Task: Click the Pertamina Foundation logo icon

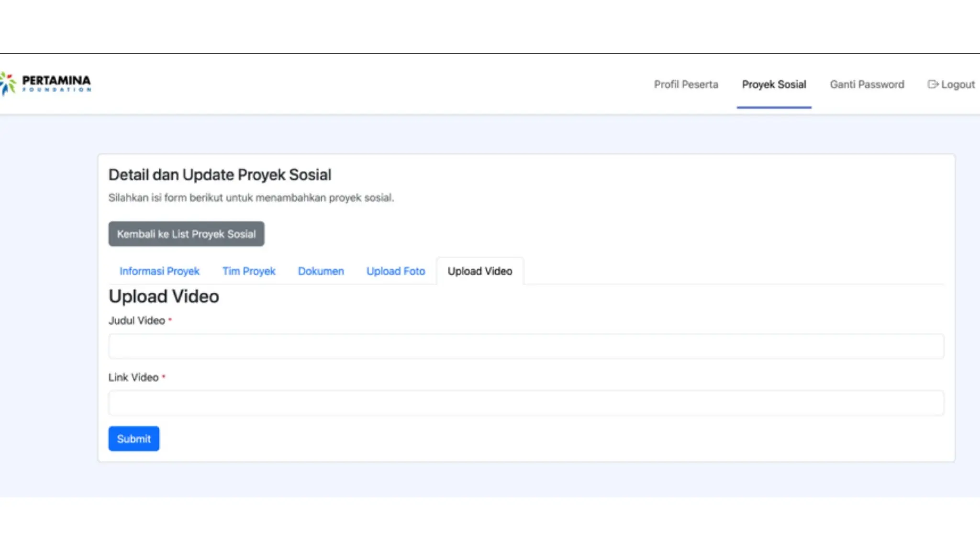Action: tap(8, 84)
